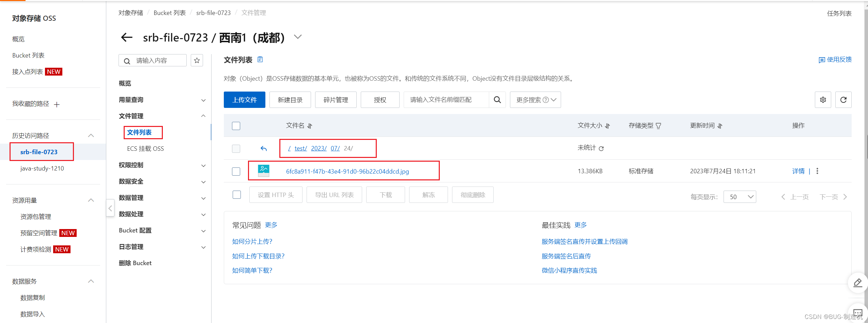
Task: Click the 2023/ breadcrumb path link
Action: [319, 148]
